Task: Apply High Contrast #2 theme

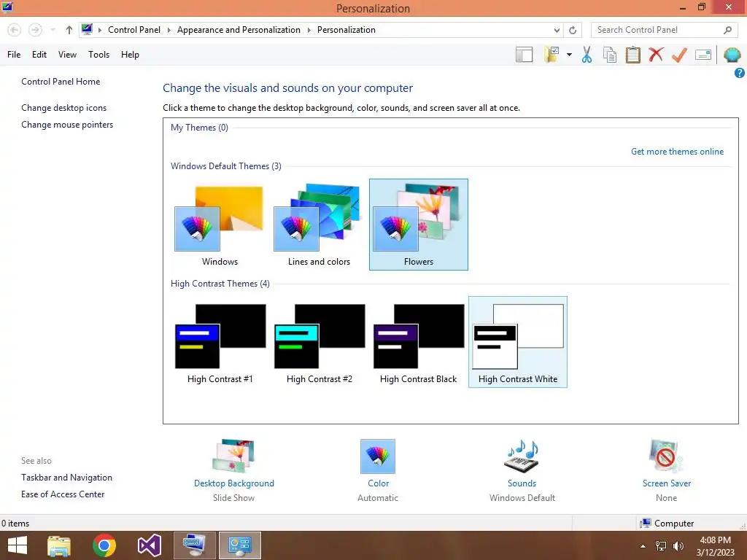Action: 320,342
